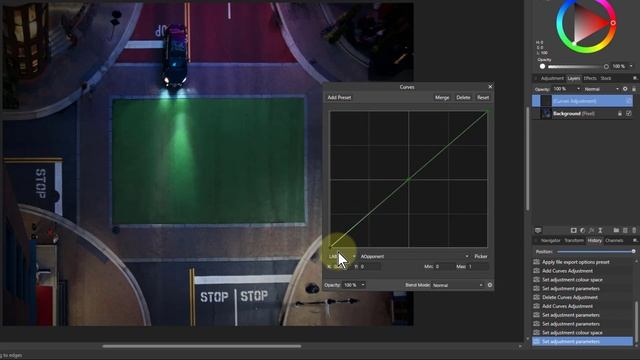This screenshot has height=360, width=640.
Task: Click the canvas horizontal scrollbar
Action: pyautogui.click(x=202, y=346)
